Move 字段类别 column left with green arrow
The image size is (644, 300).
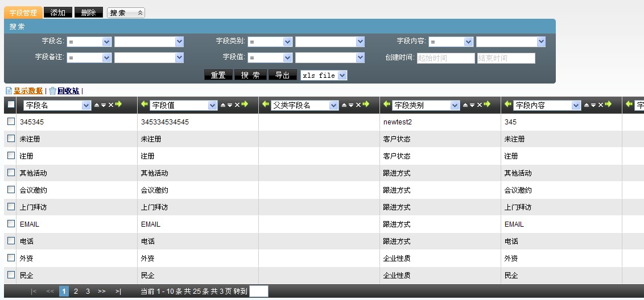click(387, 105)
